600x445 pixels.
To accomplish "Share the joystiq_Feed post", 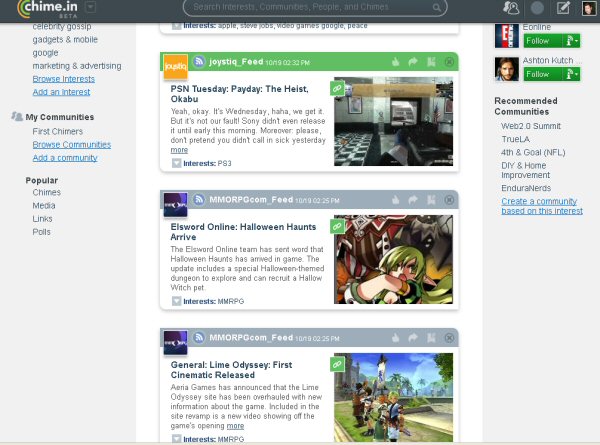I will click(413, 62).
